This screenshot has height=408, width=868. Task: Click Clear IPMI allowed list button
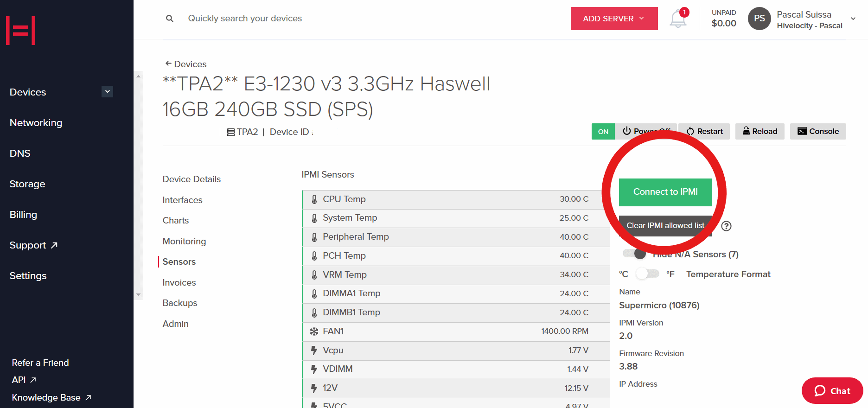[x=665, y=226]
